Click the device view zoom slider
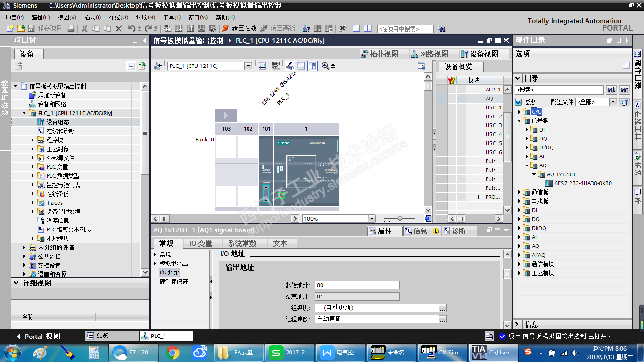 pyautogui.click(x=400, y=219)
